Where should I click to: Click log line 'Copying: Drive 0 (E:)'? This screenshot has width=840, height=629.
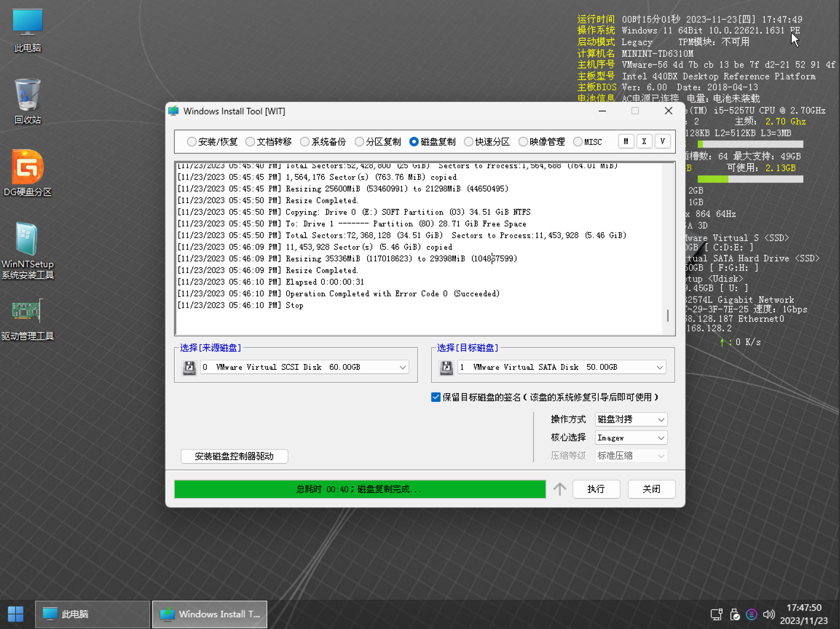click(x=353, y=212)
